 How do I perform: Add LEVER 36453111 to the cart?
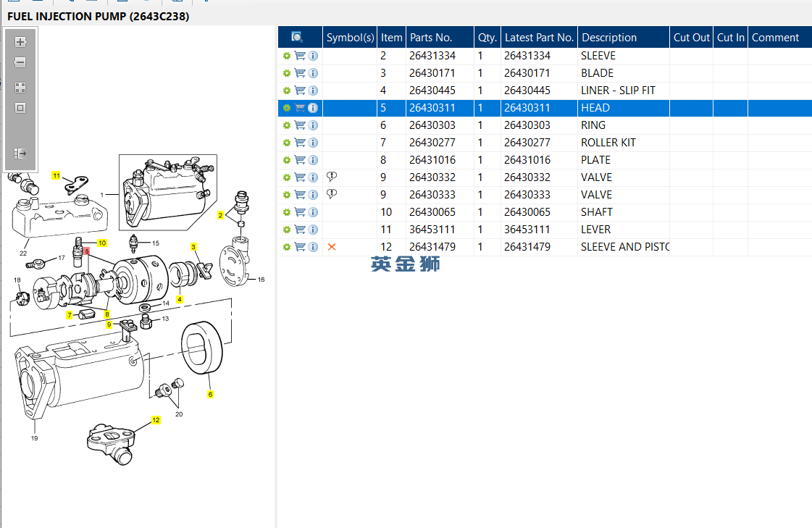[300, 230]
